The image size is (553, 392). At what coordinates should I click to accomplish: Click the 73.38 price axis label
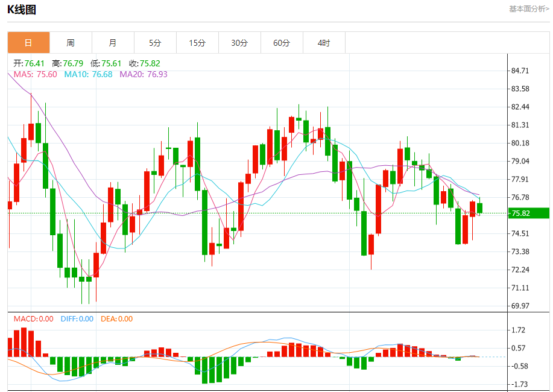pyautogui.click(x=520, y=251)
